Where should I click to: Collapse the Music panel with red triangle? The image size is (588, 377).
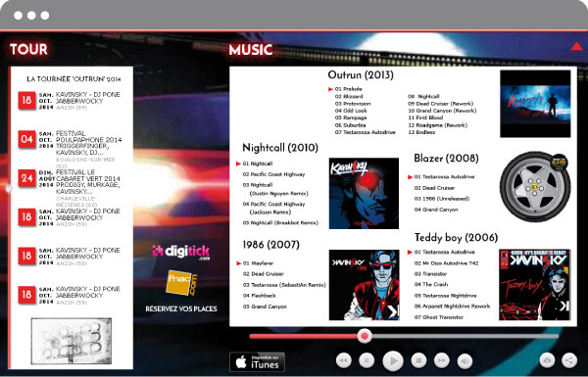pyautogui.click(x=576, y=46)
